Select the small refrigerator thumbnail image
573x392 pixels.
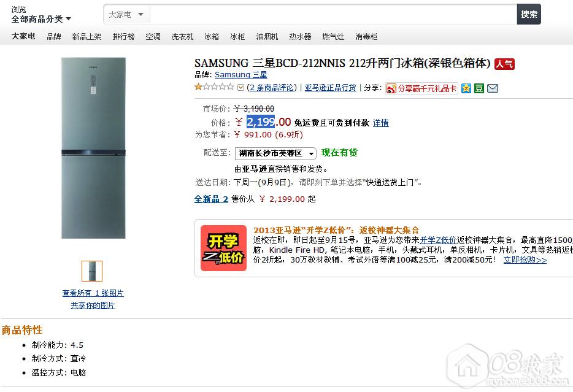92,271
